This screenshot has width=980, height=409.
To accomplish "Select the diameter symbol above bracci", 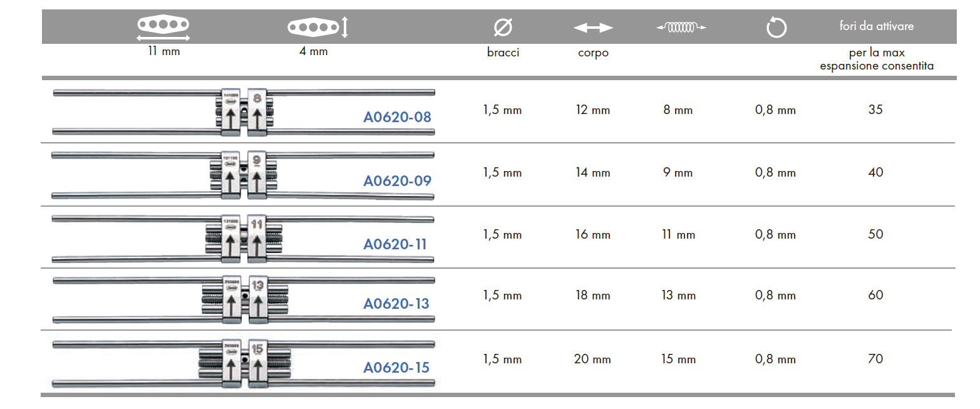I will pos(503,28).
